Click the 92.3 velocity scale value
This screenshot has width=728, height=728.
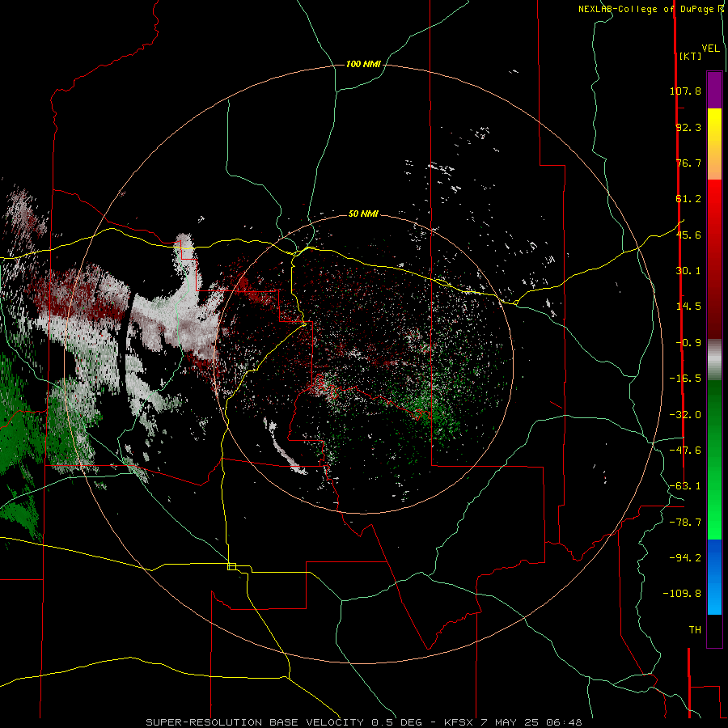pyautogui.click(x=688, y=127)
